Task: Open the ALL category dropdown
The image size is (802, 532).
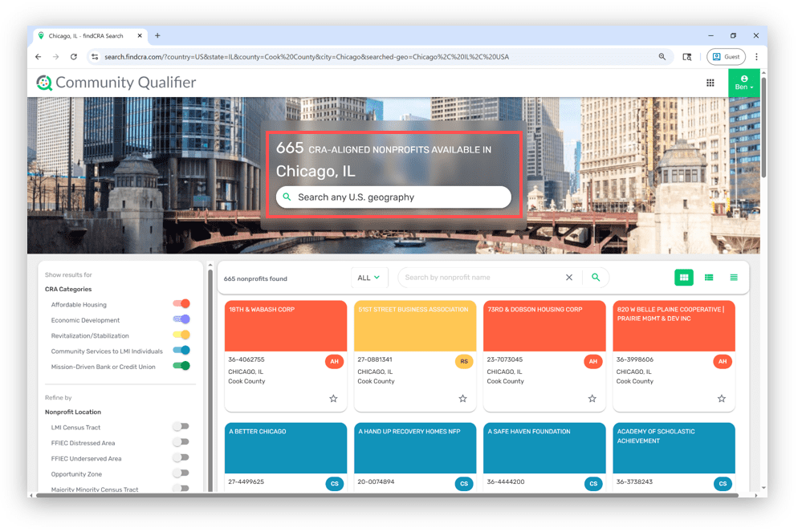Action: [x=369, y=278]
